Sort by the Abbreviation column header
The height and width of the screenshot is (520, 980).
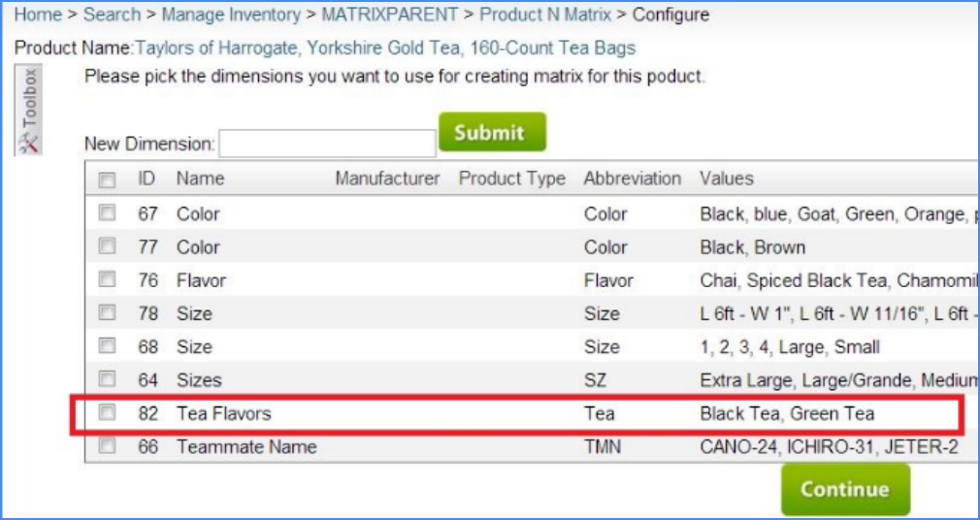pos(632,179)
